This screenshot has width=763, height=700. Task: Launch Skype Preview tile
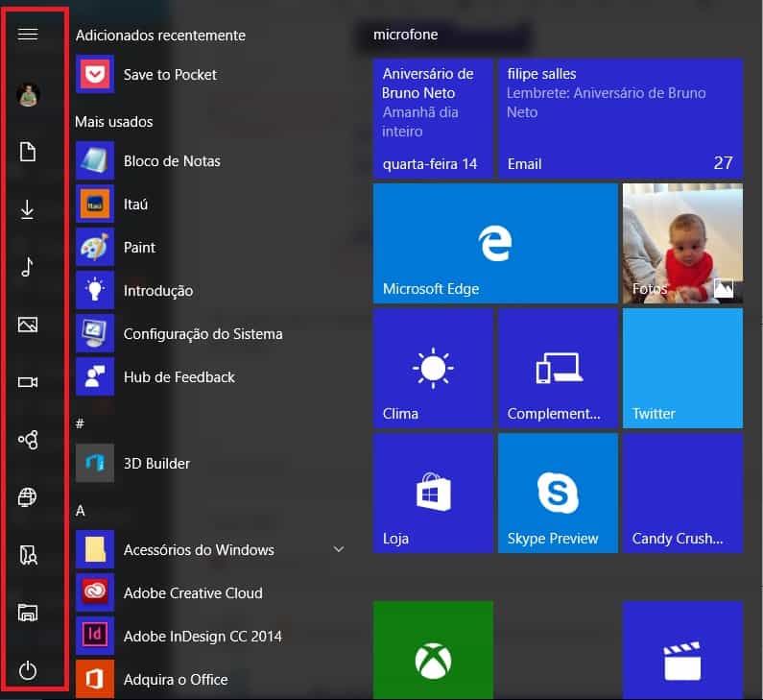pos(559,494)
